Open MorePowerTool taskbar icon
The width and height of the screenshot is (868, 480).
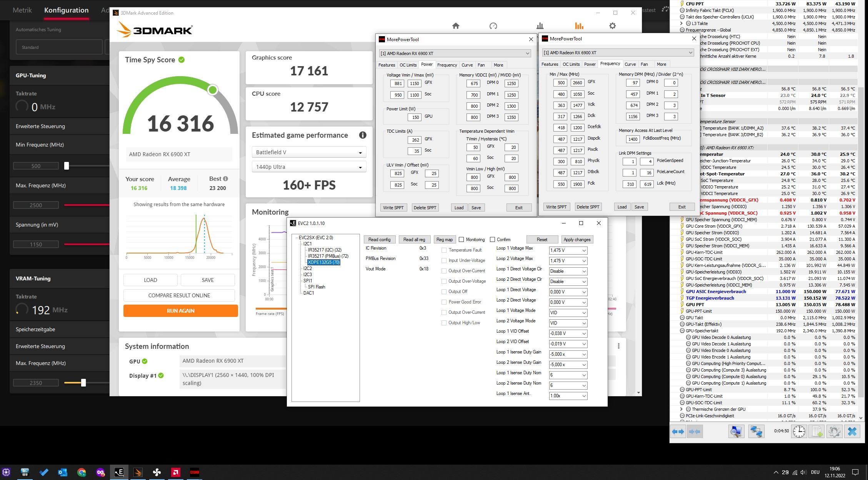[x=195, y=472]
